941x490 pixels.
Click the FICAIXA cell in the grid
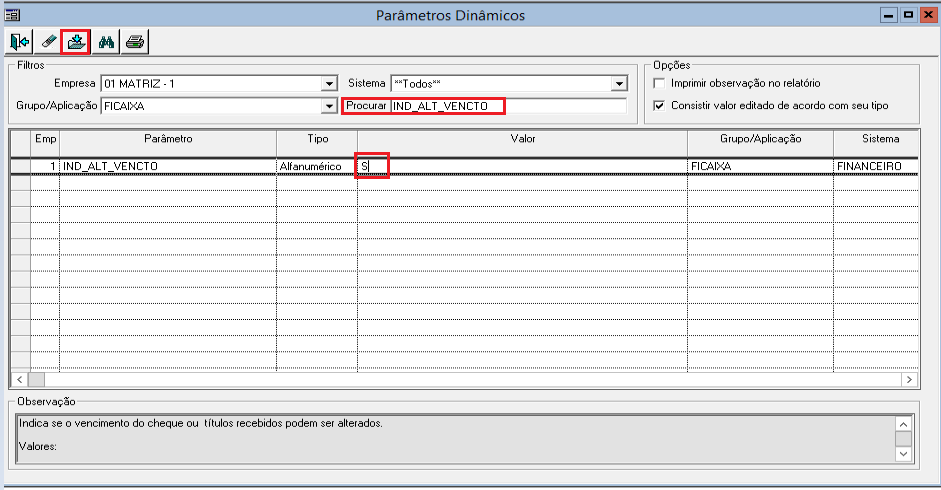pos(760,166)
